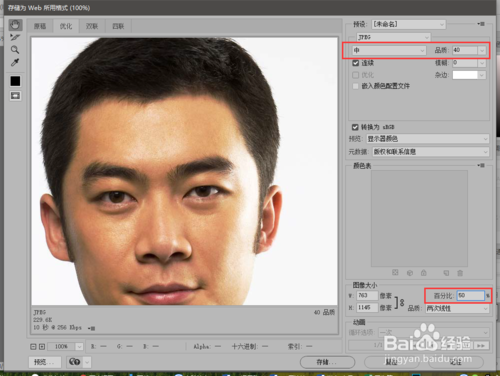Click the 模糊 blur value field
500x376 pixels.
pyautogui.click(x=465, y=63)
